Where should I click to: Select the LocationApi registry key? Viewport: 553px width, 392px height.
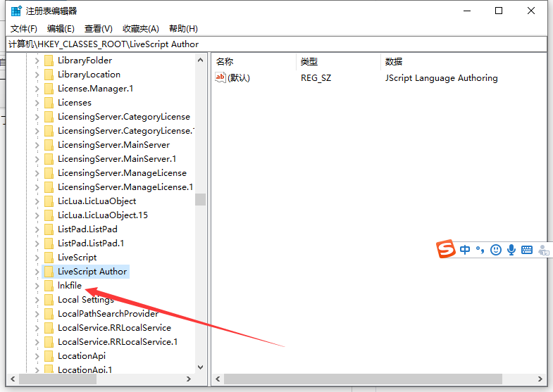point(81,356)
